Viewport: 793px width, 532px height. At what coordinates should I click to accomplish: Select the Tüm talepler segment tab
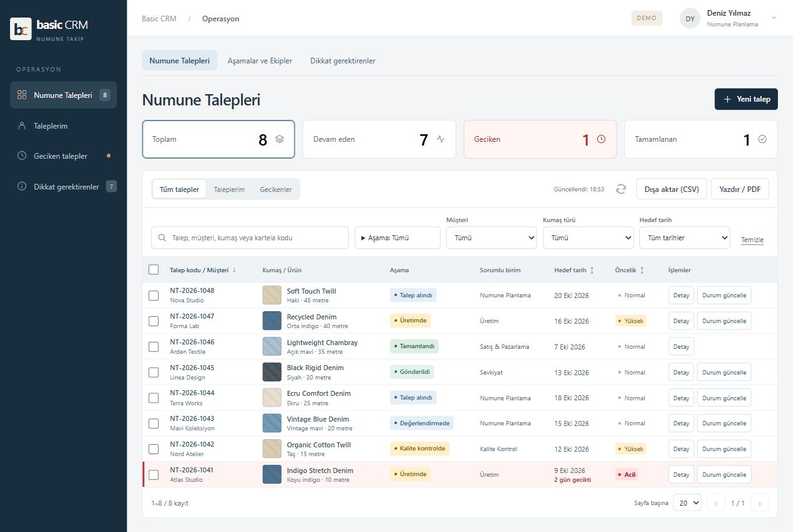(179, 189)
